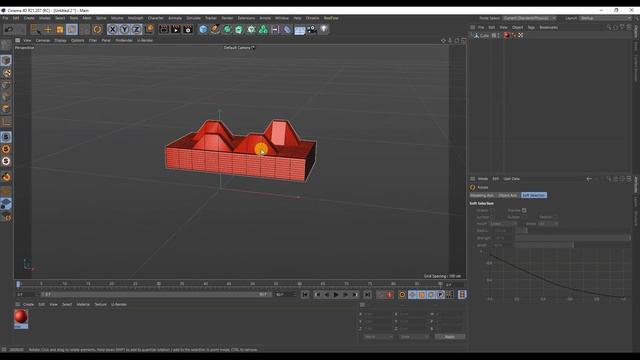Toggle the Enable checkbox in Soft Selection
Viewport: 640px width, 360px height.
tap(492, 210)
